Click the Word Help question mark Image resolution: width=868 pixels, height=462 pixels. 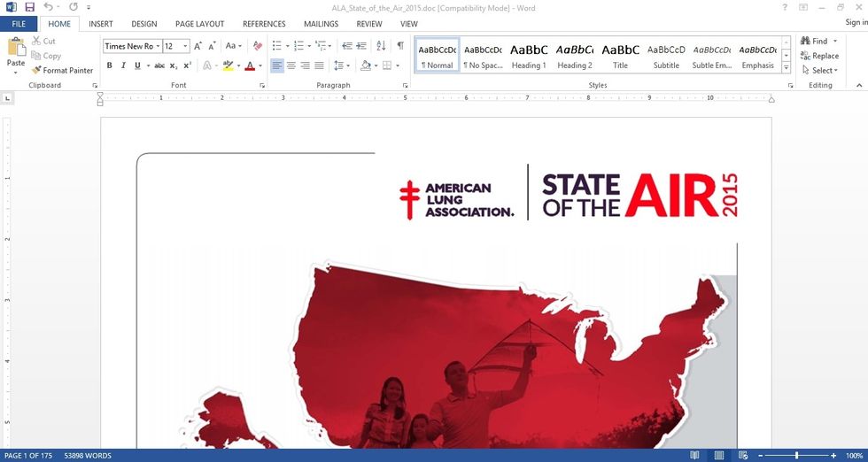pos(785,7)
